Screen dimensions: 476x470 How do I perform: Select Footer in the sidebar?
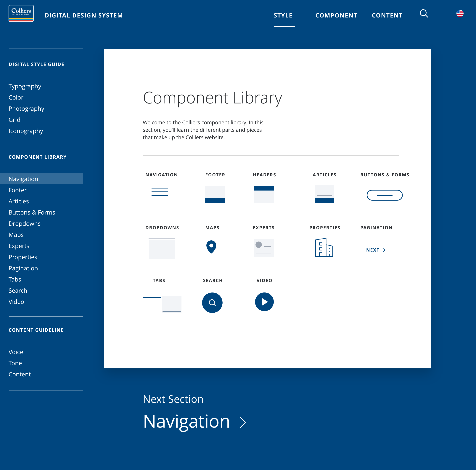click(17, 190)
